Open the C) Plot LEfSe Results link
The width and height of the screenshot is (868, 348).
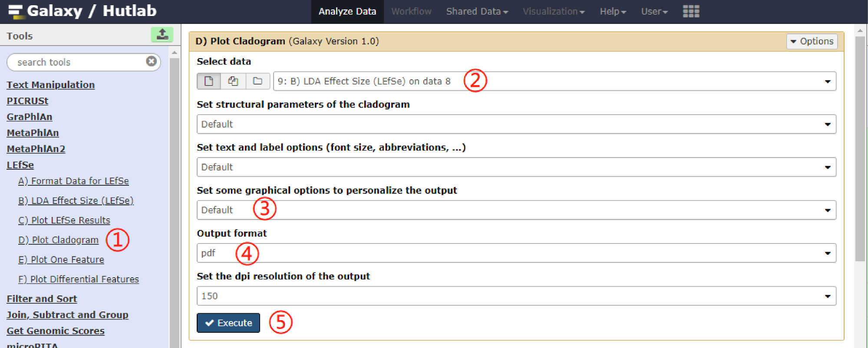64,220
